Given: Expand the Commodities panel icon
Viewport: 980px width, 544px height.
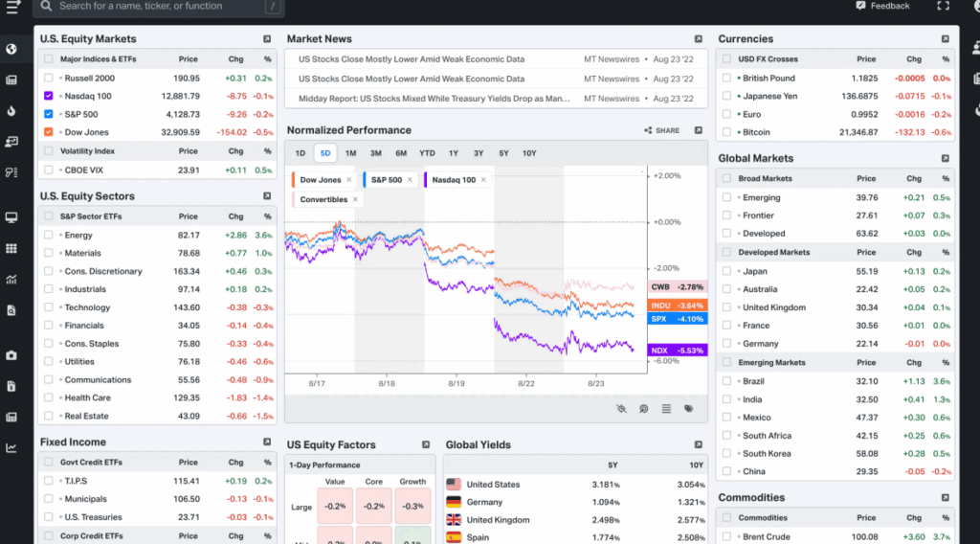Looking at the screenshot, I should (945, 498).
